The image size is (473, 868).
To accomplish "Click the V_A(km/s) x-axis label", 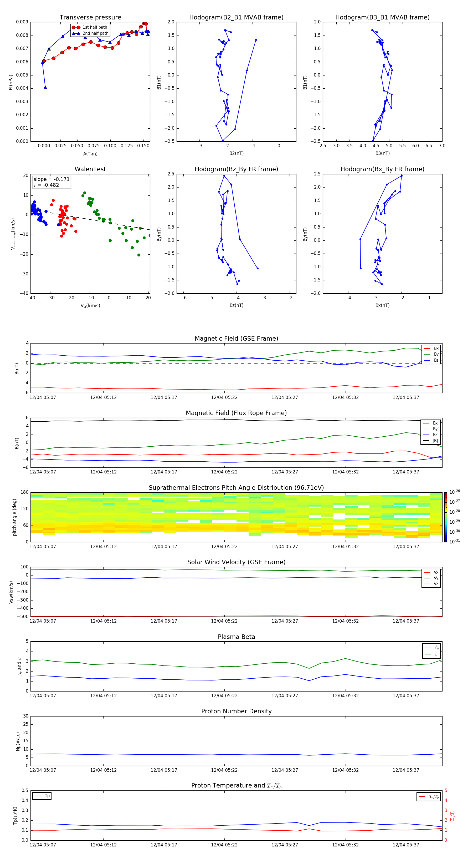I will [90, 306].
